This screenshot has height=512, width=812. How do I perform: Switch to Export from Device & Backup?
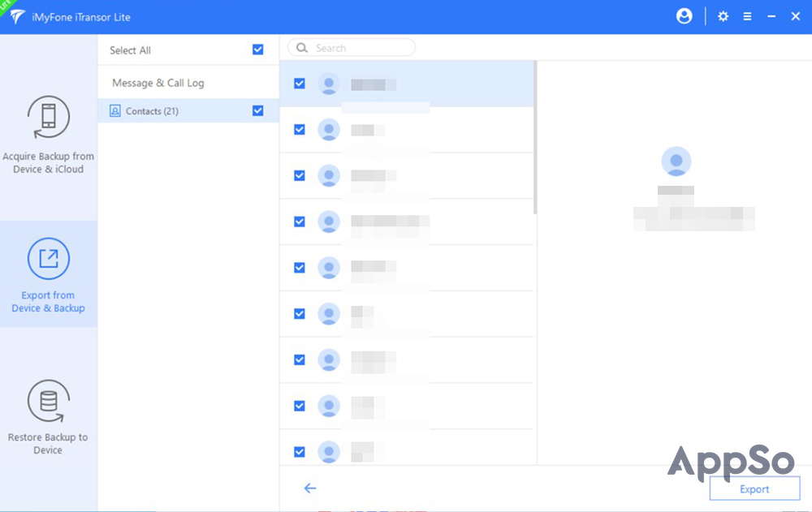point(48,275)
